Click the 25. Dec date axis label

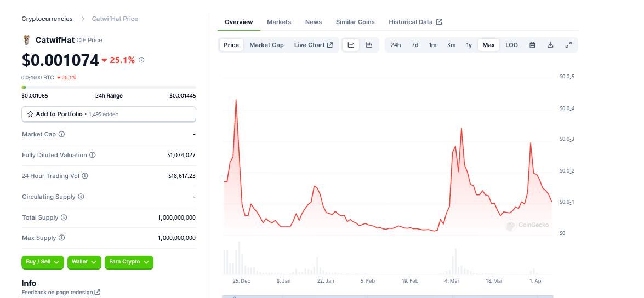click(241, 281)
